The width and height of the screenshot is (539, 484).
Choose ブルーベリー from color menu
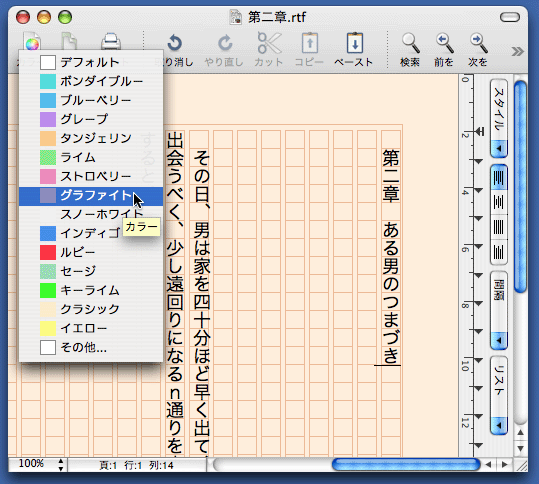(91, 100)
